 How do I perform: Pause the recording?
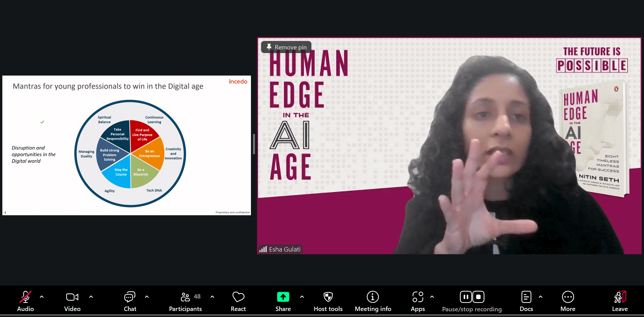(x=466, y=297)
